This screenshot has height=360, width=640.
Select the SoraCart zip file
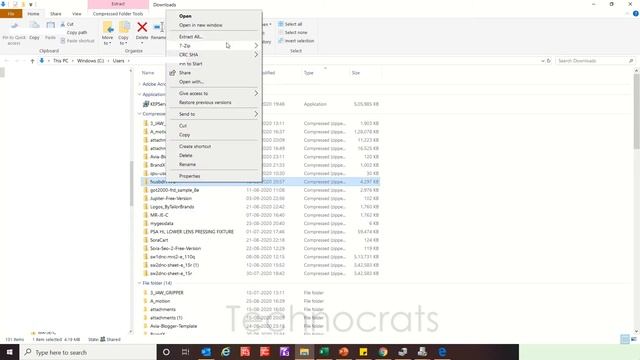[x=159, y=240]
